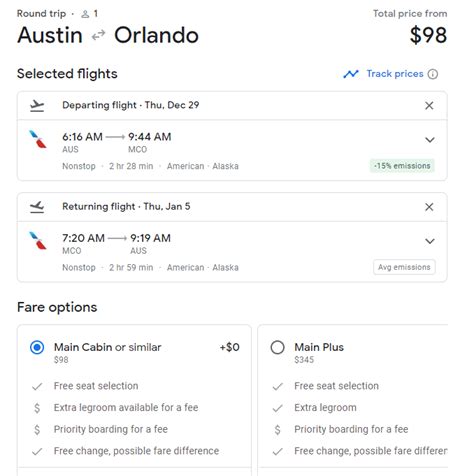
Task: Click the Main Plus fare card title
Action: (x=319, y=347)
